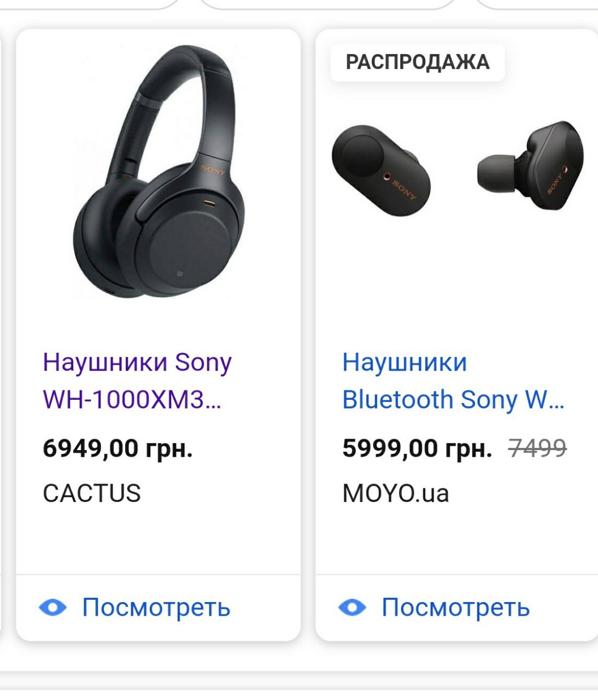598x700 pixels.
Task: Click the partially visible chip at top right
Action: coord(537,4)
